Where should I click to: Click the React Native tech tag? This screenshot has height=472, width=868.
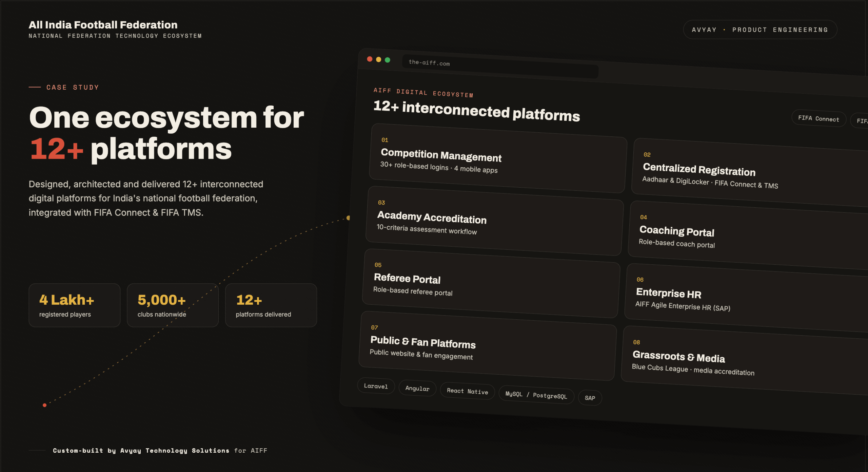[x=467, y=391]
